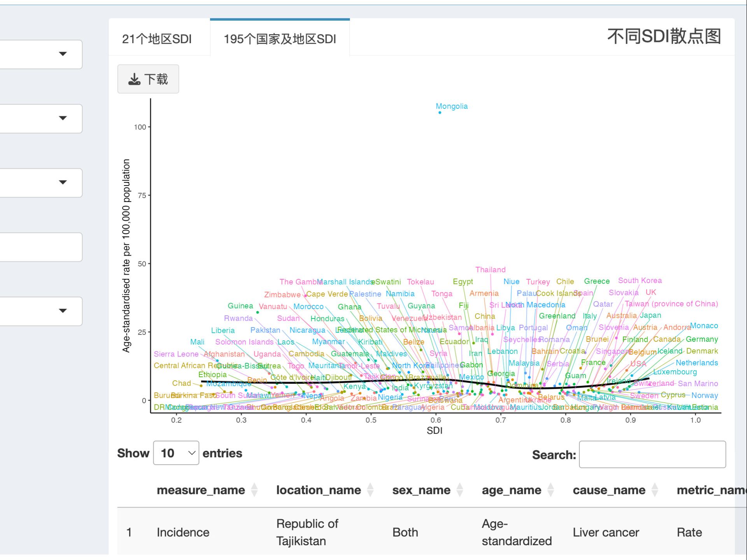Viewport: 747px width, 560px height.
Task: Click the Sierra Leone label in plot
Action: tap(176, 354)
